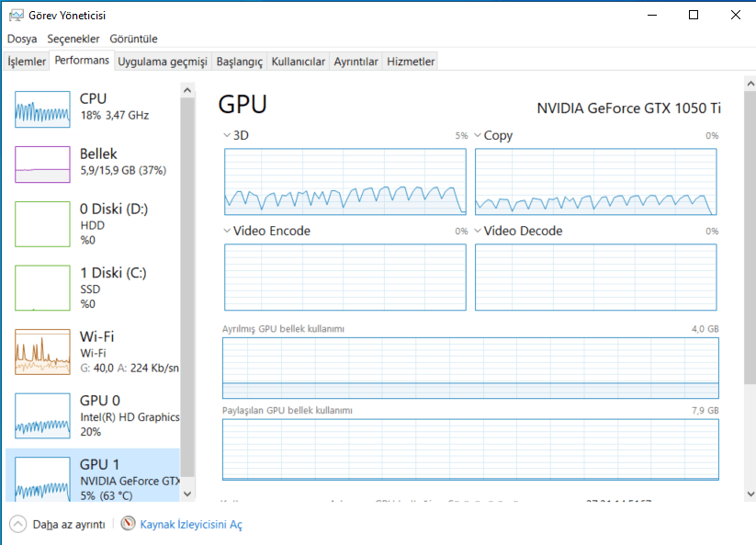Click the NVIDIA GeForce GTX 1050 Ti title

628,108
